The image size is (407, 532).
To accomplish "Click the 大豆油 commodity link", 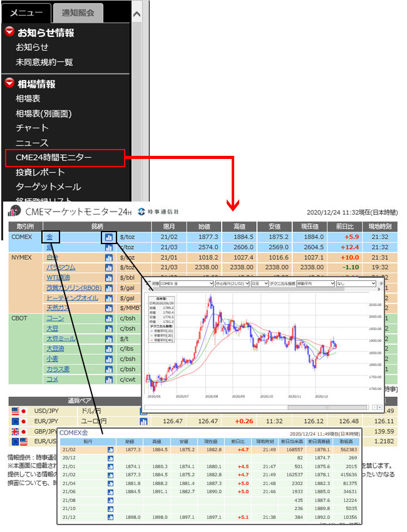I will click(55, 349).
